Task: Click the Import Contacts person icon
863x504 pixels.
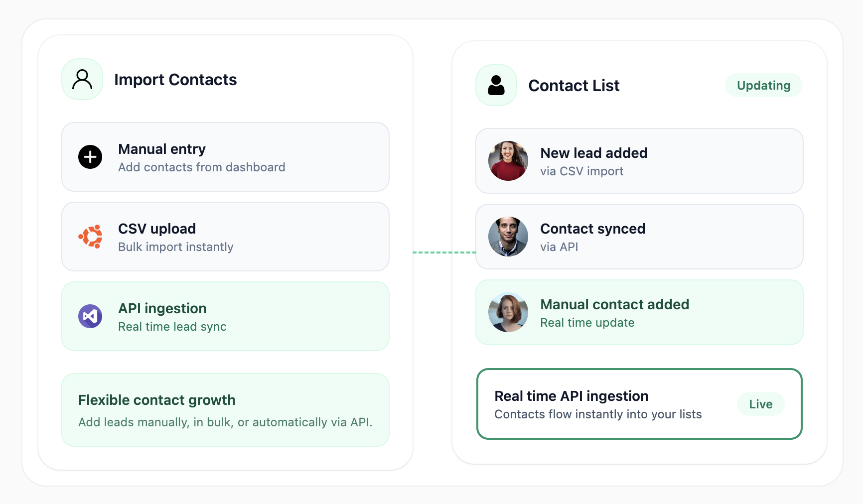Action: [x=82, y=79]
